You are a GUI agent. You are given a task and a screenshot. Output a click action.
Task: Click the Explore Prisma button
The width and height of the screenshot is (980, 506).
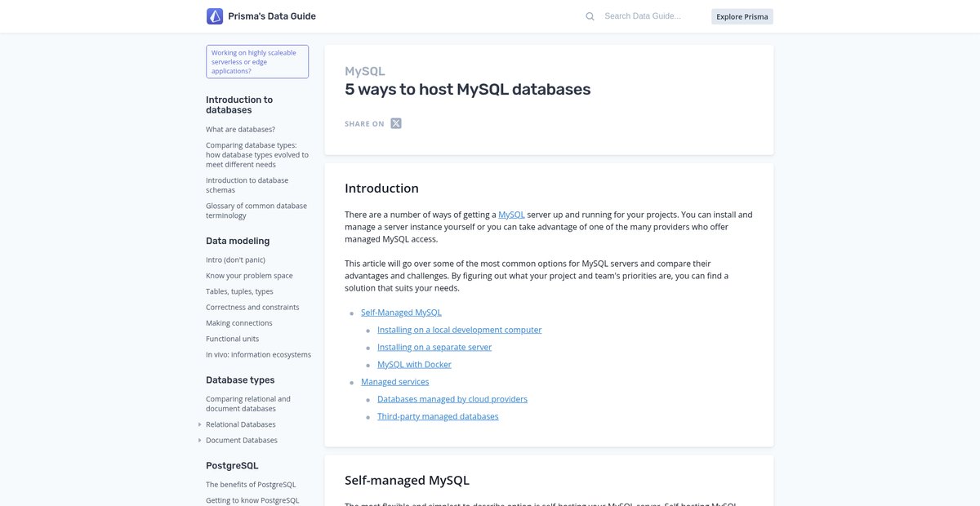tap(742, 16)
